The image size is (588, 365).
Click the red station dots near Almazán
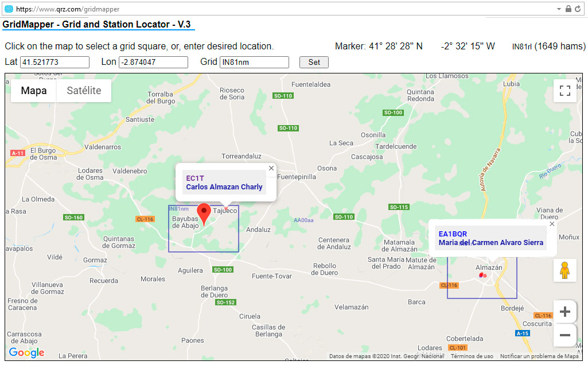[482, 275]
